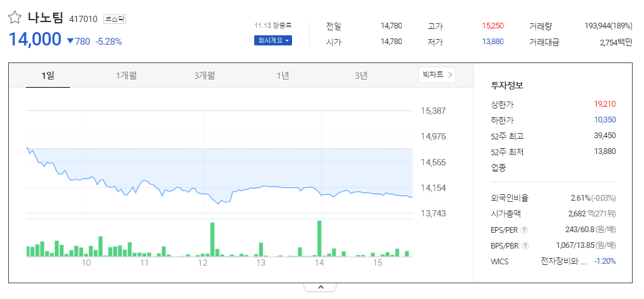This screenshot has width=644, height=299.
Task: Click the high price value 15,250
Action: tap(493, 26)
